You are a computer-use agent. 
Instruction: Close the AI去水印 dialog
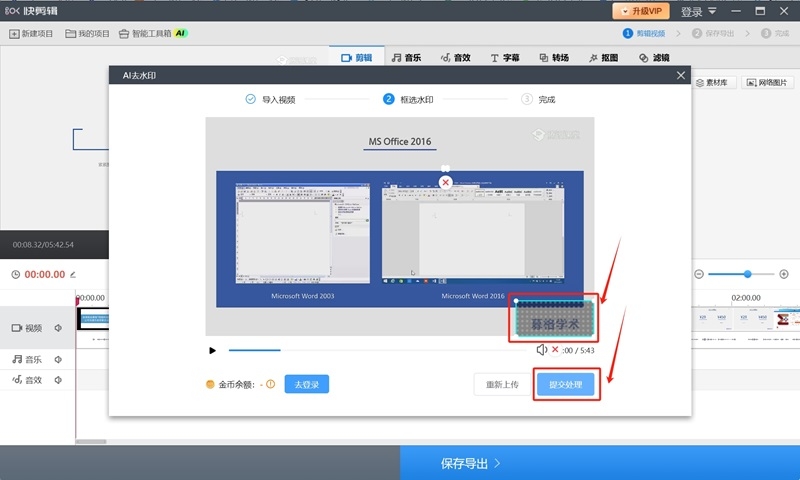pos(681,75)
